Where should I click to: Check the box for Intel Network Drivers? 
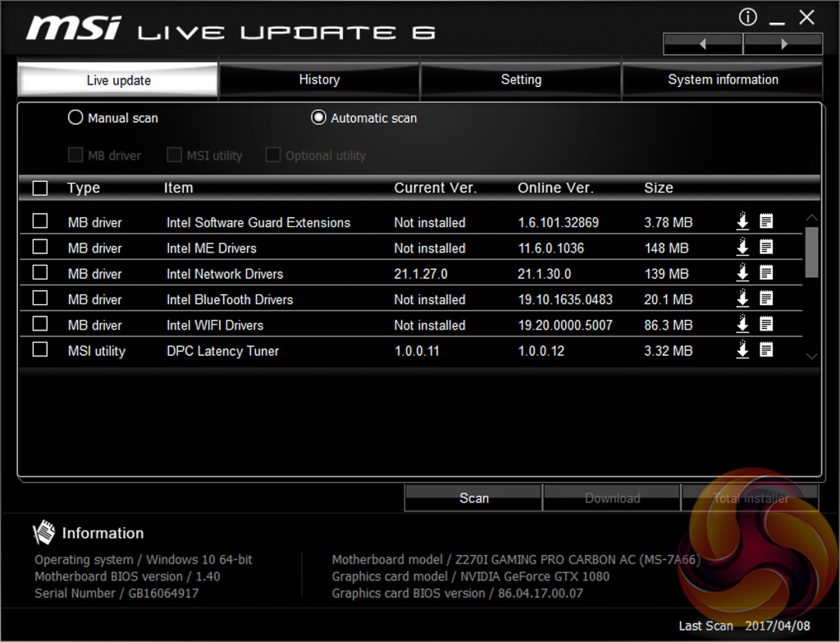tap(40, 272)
